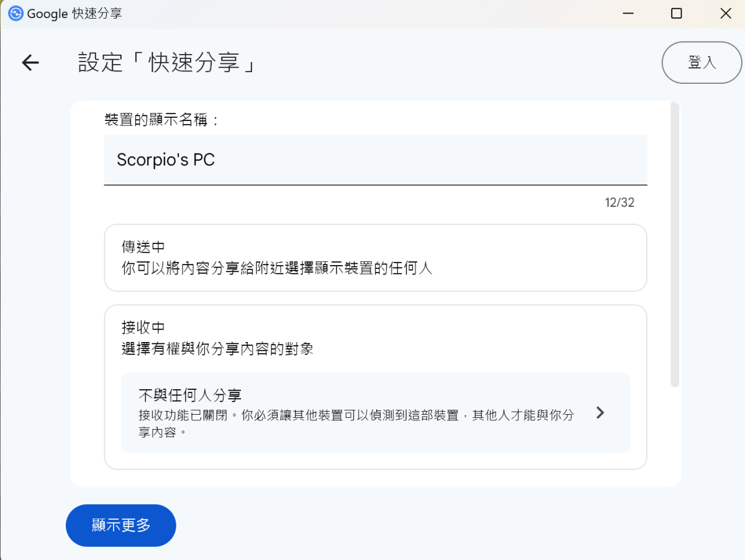745x560 pixels.
Task: Click the 裝置的顯示名稱 label
Action: coord(162,120)
